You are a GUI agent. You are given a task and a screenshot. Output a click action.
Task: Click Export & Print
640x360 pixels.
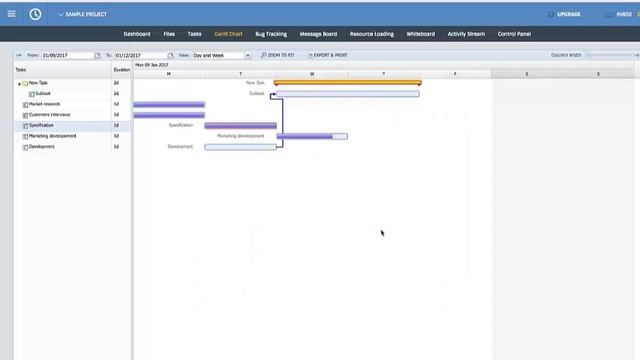[x=328, y=55]
